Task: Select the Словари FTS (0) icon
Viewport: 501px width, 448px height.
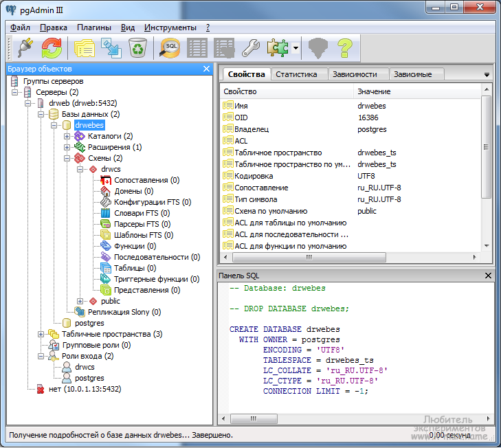Action: point(106,213)
